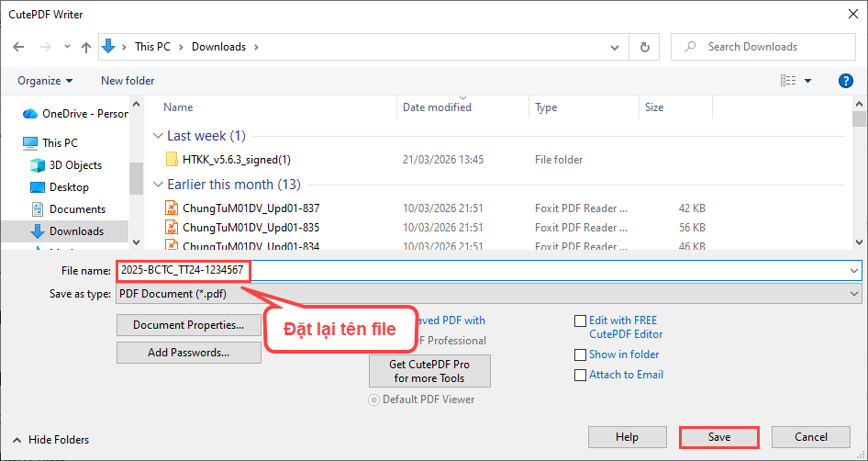Screen dimensions: 868x461
Task: Click the forward navigation arrow
Action: click(45, 47)
